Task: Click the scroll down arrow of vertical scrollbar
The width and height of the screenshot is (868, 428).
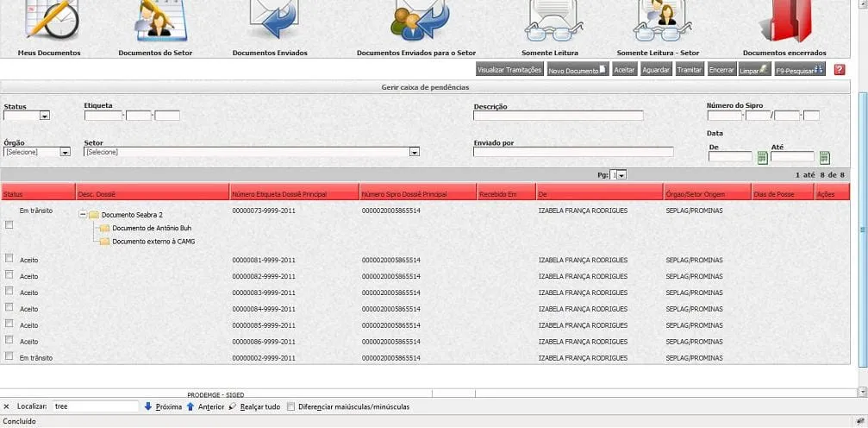Action: pos(863,393)
